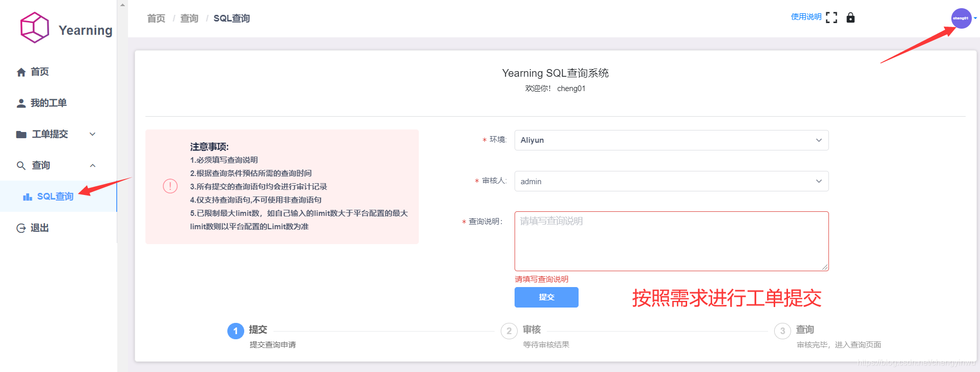Open the dropdown caret beside the avatar
Viewport: 980px width, 372px height.
(x=975, y=18)
